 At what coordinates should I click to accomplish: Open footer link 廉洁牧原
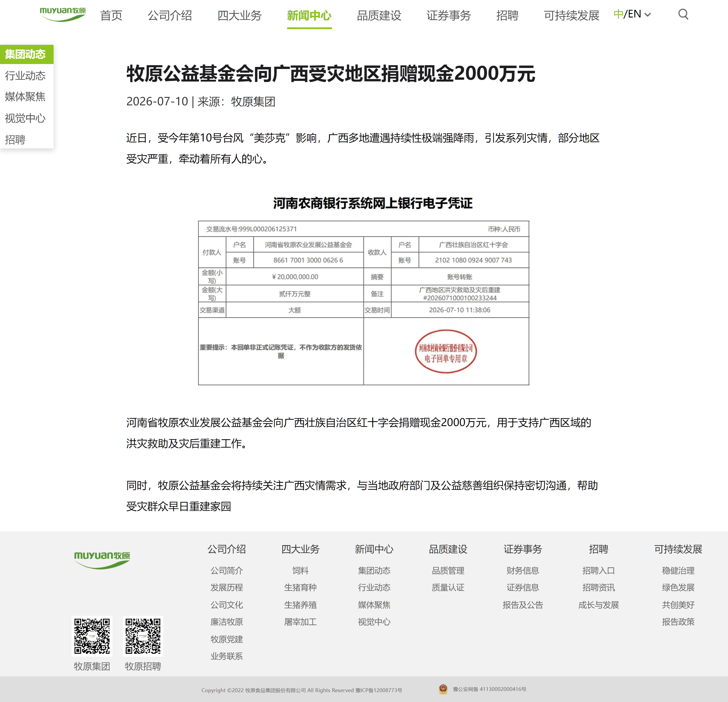[x=227, y=622]
